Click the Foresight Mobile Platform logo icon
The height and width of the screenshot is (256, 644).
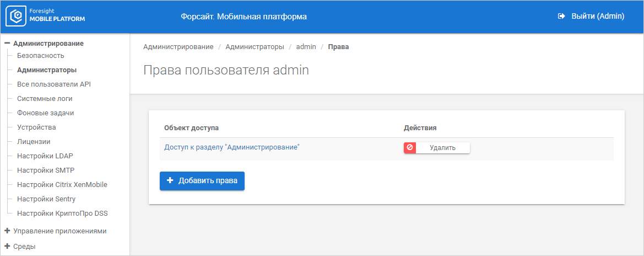click(16, 17)
